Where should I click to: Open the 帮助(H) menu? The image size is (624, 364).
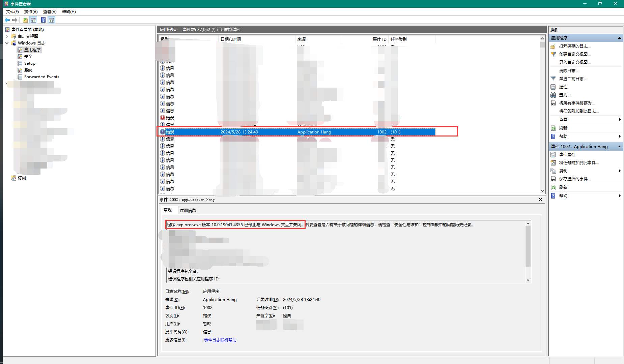(69, 12)
